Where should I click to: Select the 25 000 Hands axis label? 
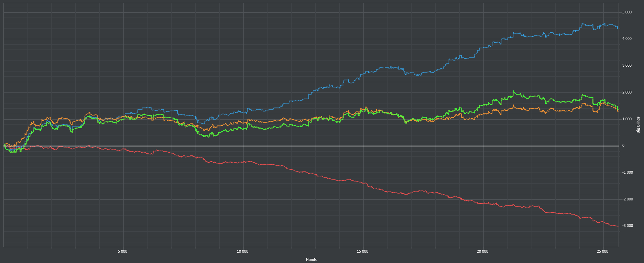click(x=603, y=252)
